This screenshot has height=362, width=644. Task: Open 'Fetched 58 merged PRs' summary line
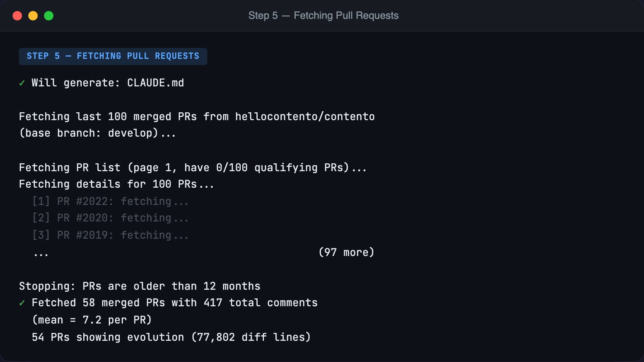coord(175,302)
